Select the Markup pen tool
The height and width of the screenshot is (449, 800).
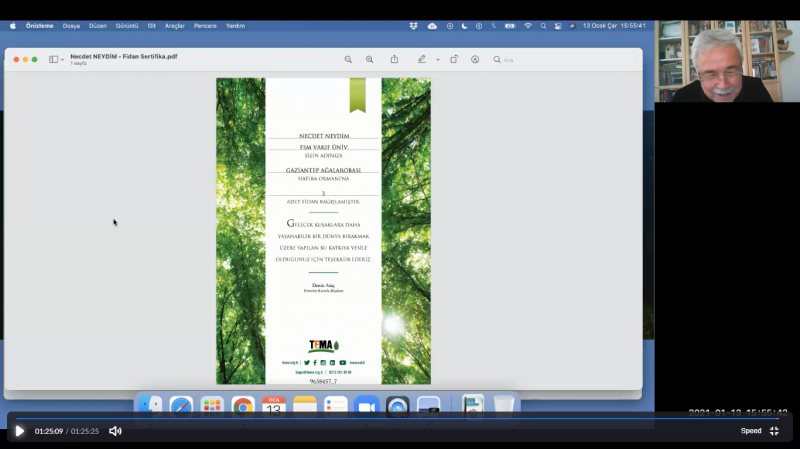point(422,59)
